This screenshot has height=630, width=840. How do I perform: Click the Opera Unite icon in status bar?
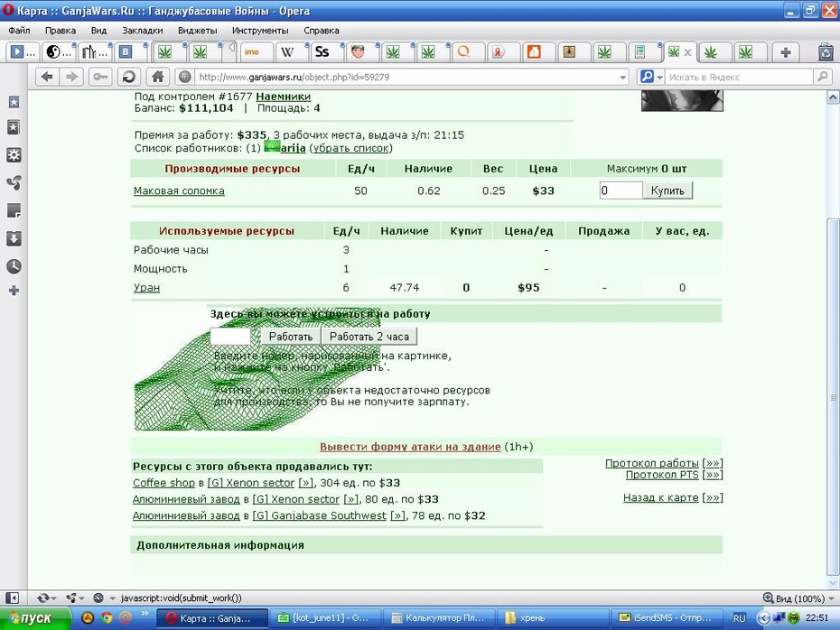(x=70, y=598)
